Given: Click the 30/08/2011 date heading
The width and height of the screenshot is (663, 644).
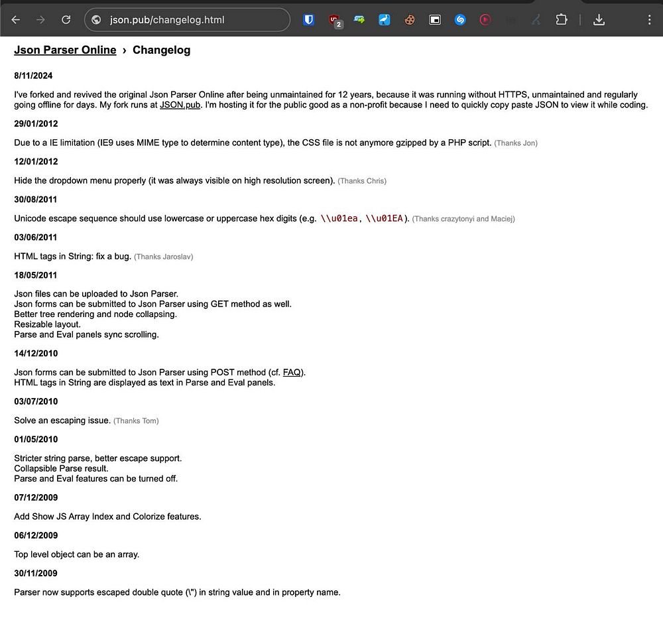Looking at the screenshot, I should pos(36,200).
